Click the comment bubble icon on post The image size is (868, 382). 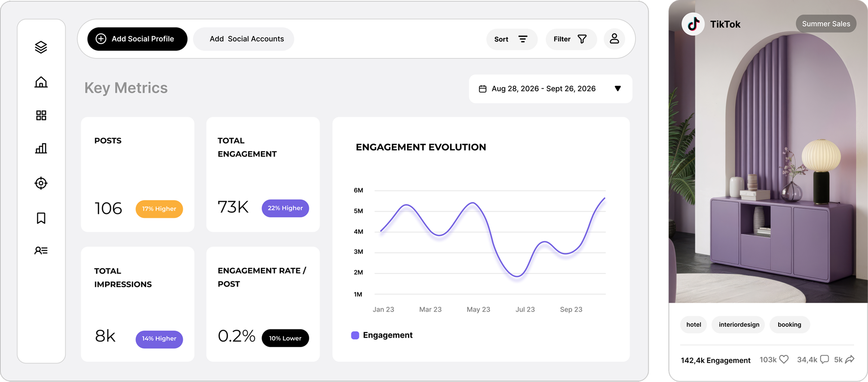824,359
